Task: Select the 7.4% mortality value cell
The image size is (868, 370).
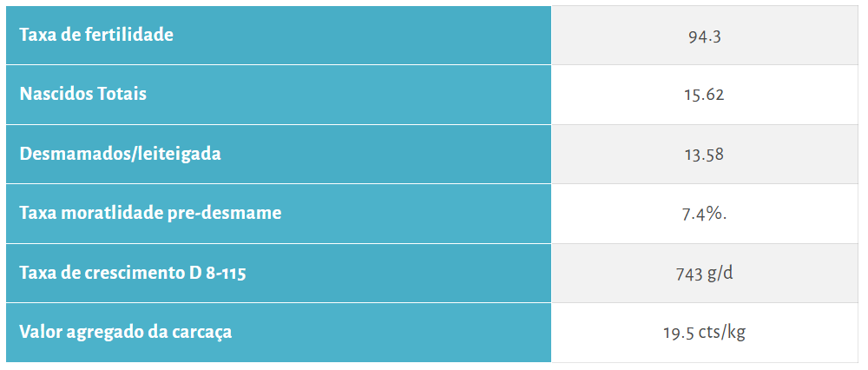Action: point(704,214)
